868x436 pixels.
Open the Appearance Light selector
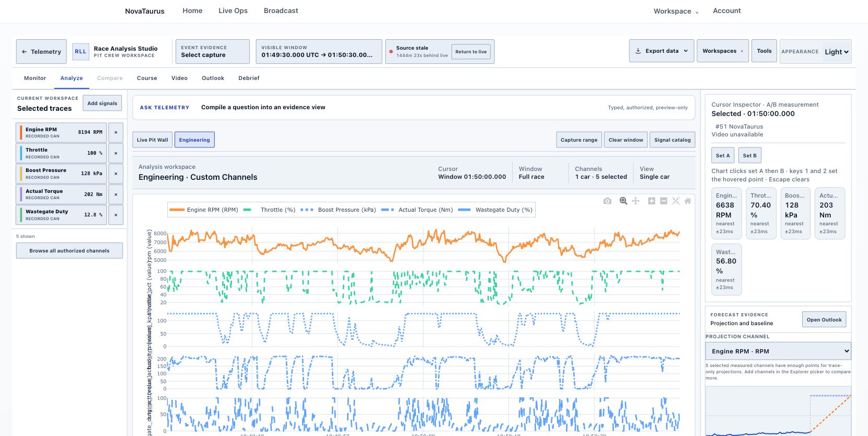click(x=837, y=52)
